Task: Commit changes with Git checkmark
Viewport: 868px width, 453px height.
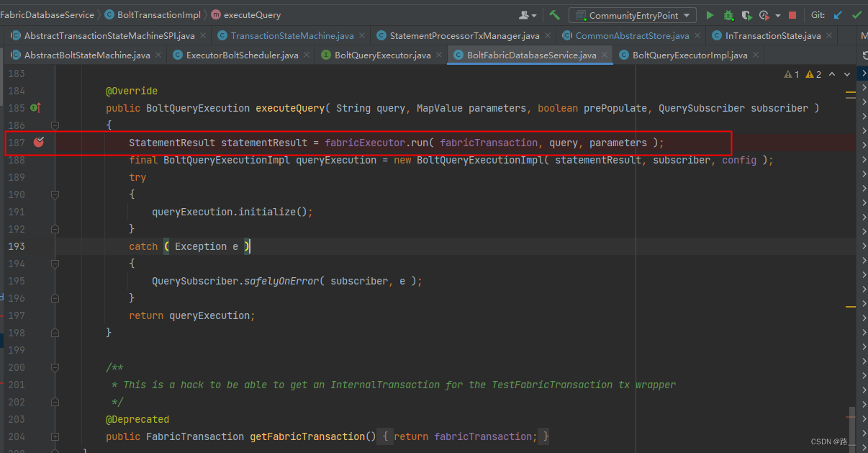Action: [856, 15]
